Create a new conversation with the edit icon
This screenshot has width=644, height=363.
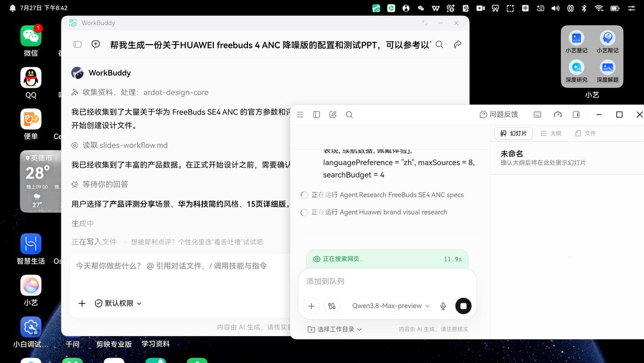click(x=333, y=115)
